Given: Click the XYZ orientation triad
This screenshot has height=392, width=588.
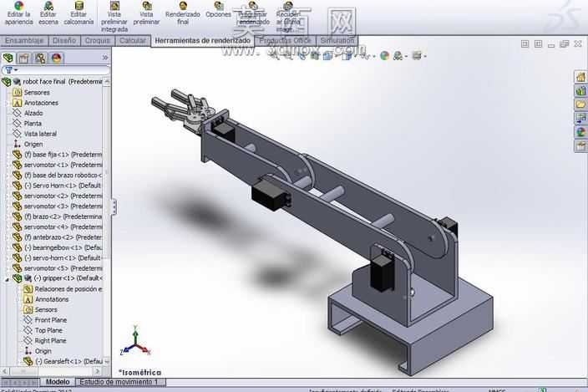Looking at the screenshot, I should pyautogui.click(x=135, y=341).
